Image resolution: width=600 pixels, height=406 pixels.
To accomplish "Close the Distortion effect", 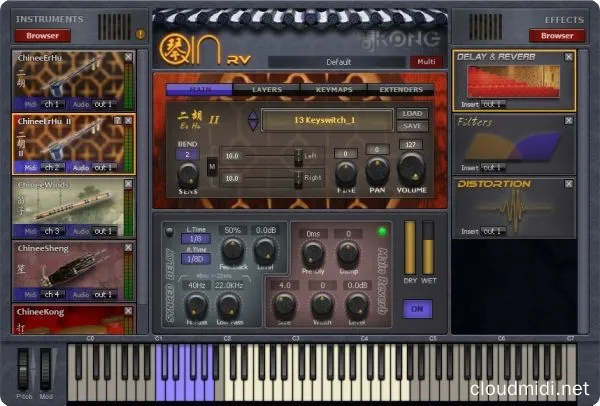I will tap(569, 184).
